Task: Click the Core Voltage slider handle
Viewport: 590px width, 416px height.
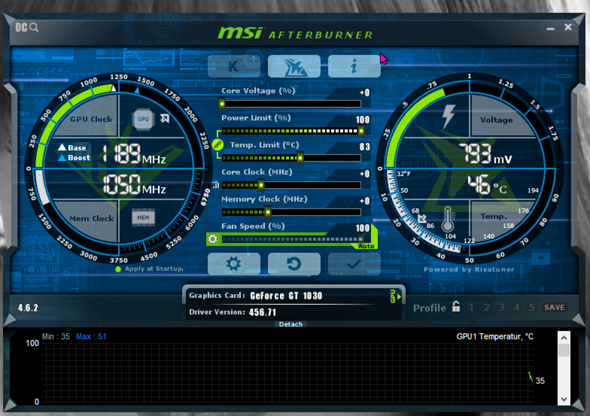Action: (222, 104)
